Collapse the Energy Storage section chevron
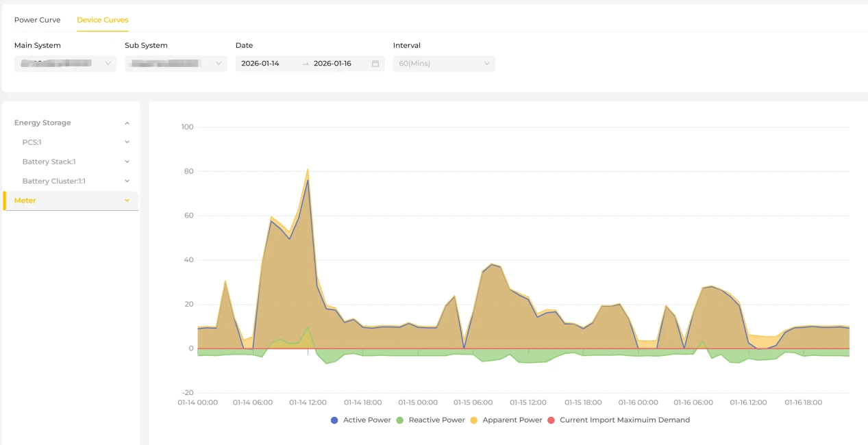868x445 pixels. [127, 123]
